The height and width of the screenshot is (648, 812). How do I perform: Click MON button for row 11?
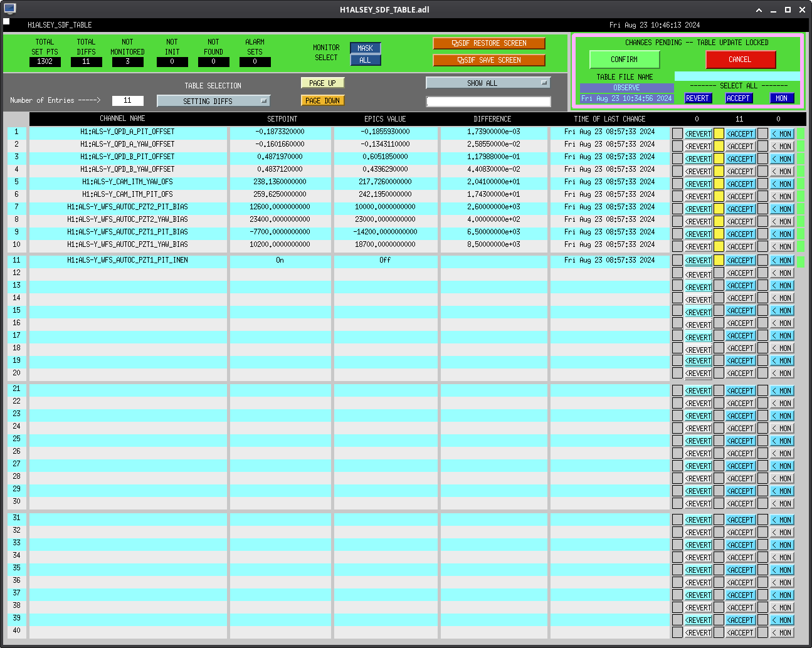coord(782,260)
